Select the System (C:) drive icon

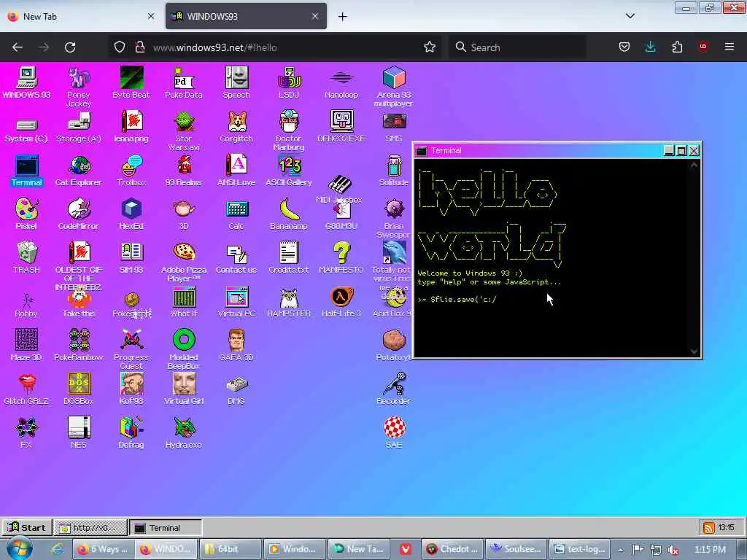tap(26, 130)
